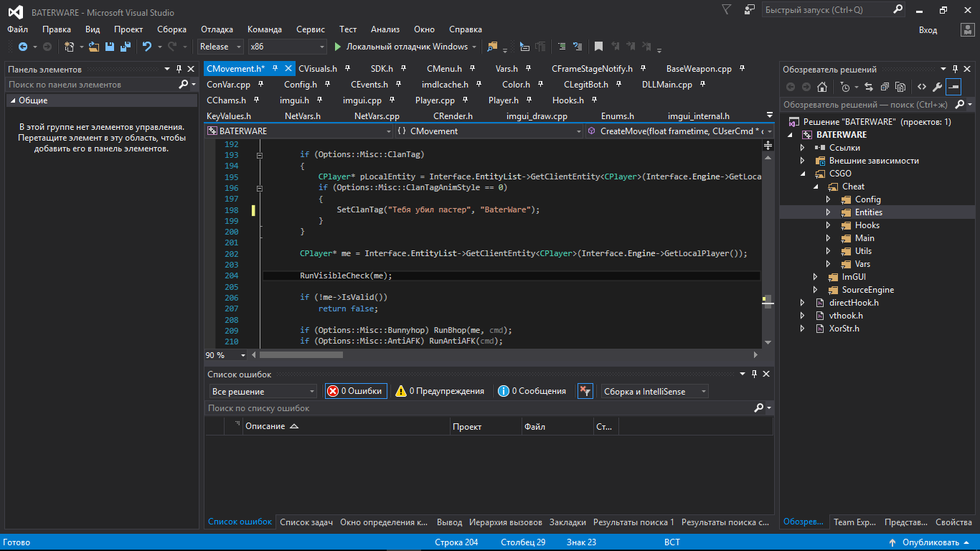Screen dimensions: 980x551
Task: Open the Все решение scope dropdown
Action: click(x=263, y=391)
